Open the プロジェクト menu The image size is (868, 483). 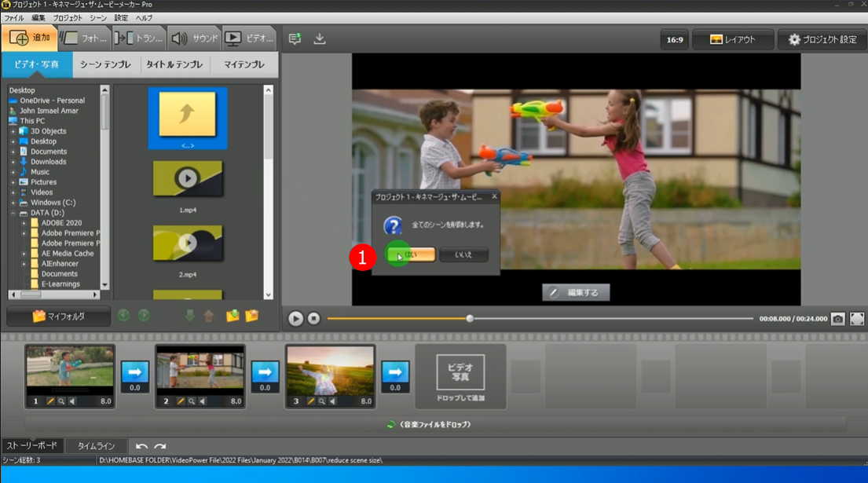[x=67, y=17]
